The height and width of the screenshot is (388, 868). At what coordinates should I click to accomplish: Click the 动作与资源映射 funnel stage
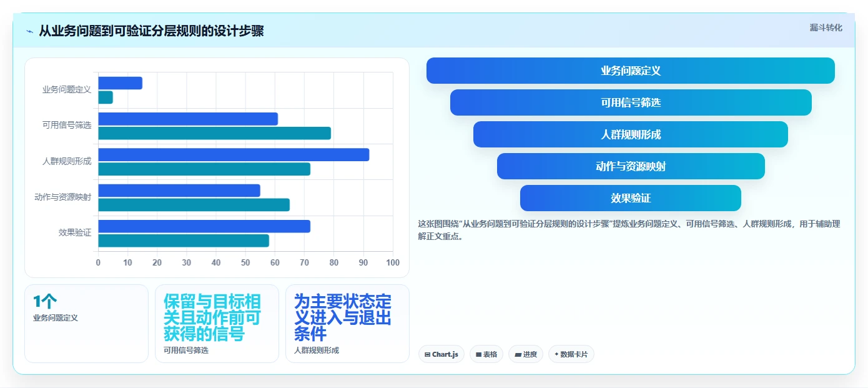631,166
